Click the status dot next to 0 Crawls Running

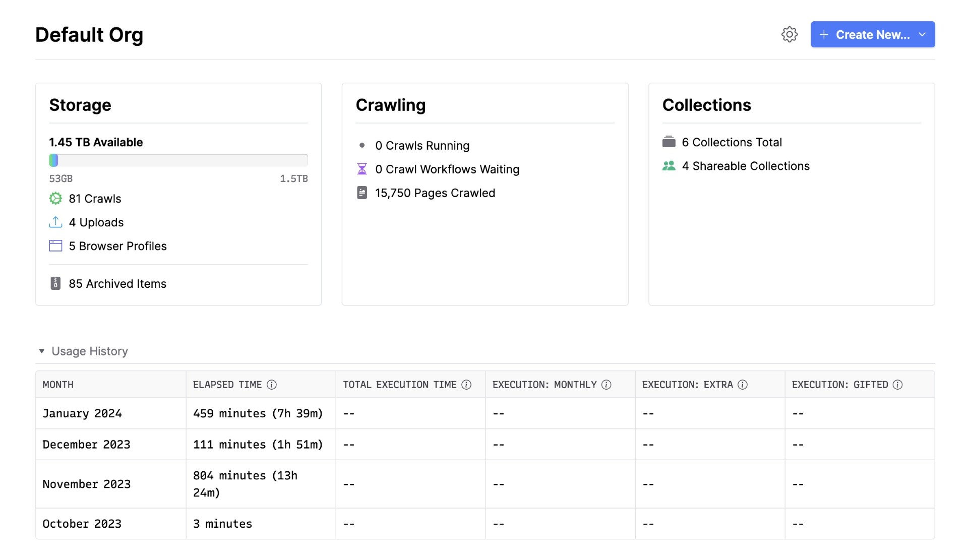[x=362, y=145]
